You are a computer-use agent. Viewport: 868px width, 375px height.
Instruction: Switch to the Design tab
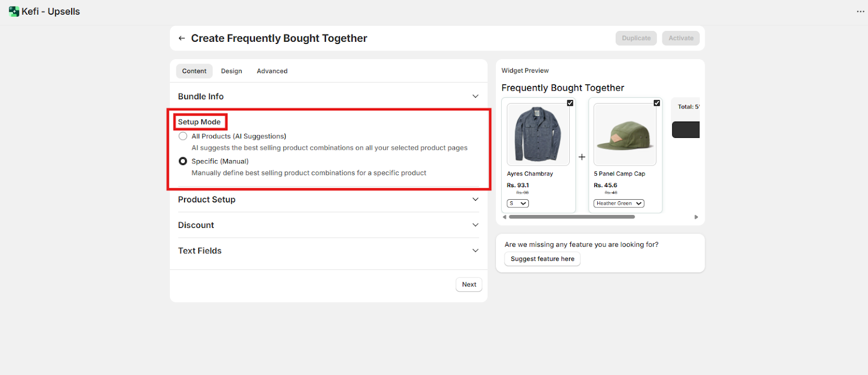(232, 71)
